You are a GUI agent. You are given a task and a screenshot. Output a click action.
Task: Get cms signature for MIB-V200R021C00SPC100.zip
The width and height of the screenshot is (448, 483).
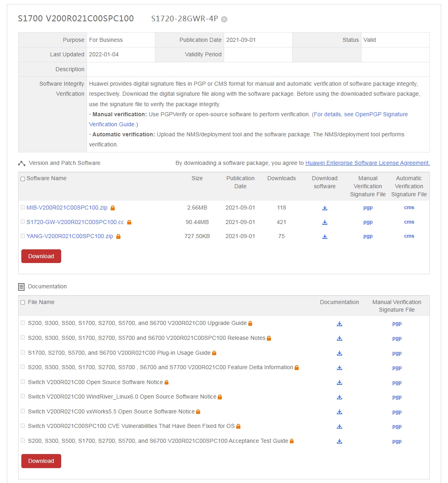(409, 208)
